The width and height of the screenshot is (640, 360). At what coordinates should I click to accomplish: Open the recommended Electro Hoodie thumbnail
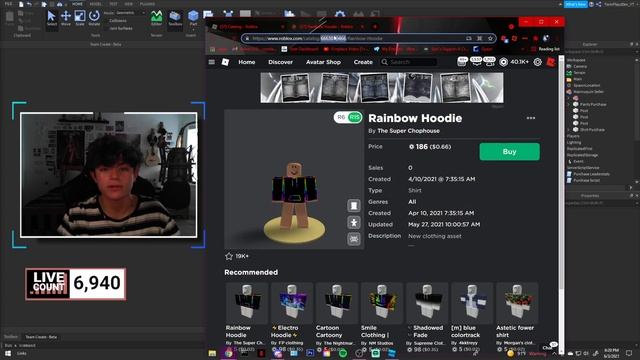coord(291,303)
